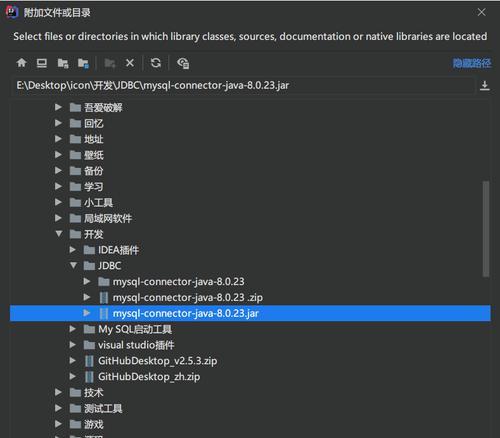
Task: Expand My SQL启动工具 folder
Action: coord(73,329)
